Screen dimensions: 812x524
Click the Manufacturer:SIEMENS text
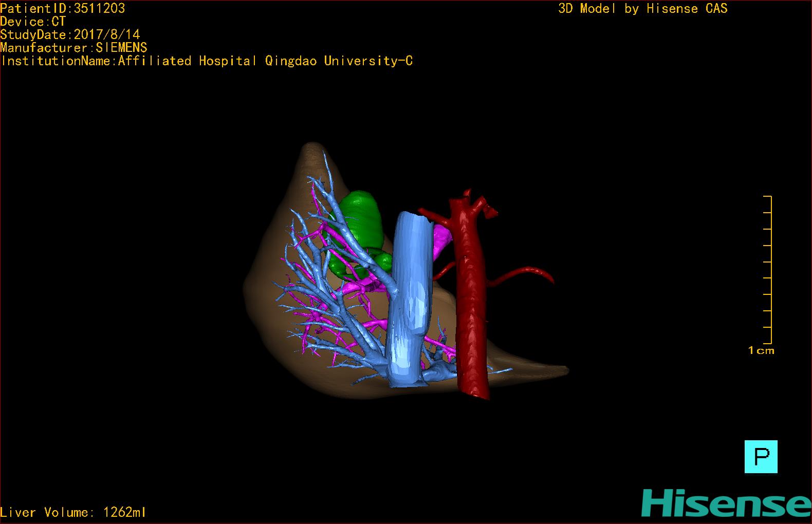coord(73,48)
